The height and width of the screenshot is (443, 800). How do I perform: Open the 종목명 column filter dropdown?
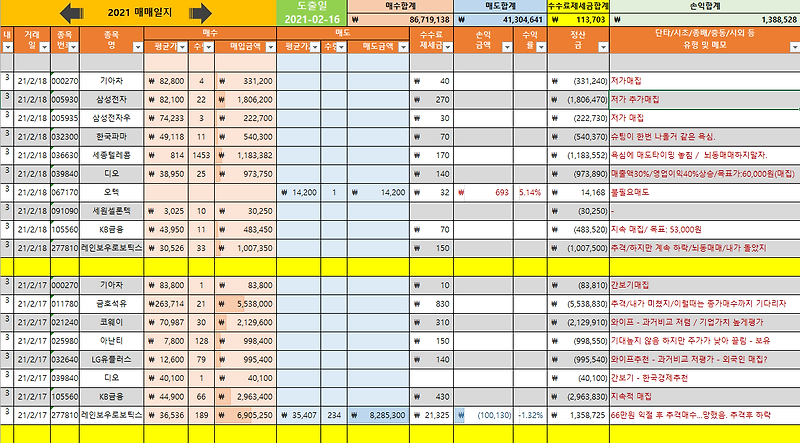(x=138, y=47)
